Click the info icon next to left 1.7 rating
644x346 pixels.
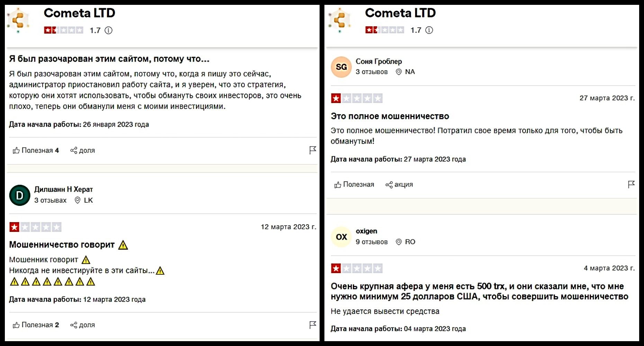click(x=108, y=30)
